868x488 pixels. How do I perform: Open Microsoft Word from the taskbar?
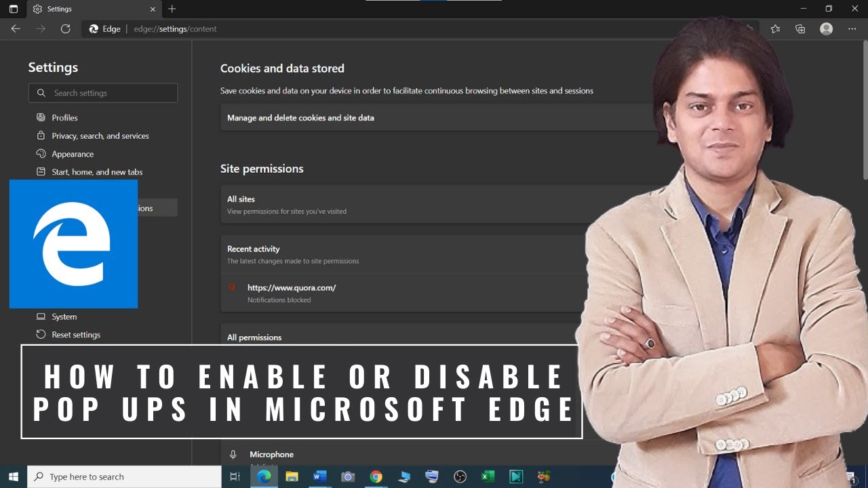(320, 476)
